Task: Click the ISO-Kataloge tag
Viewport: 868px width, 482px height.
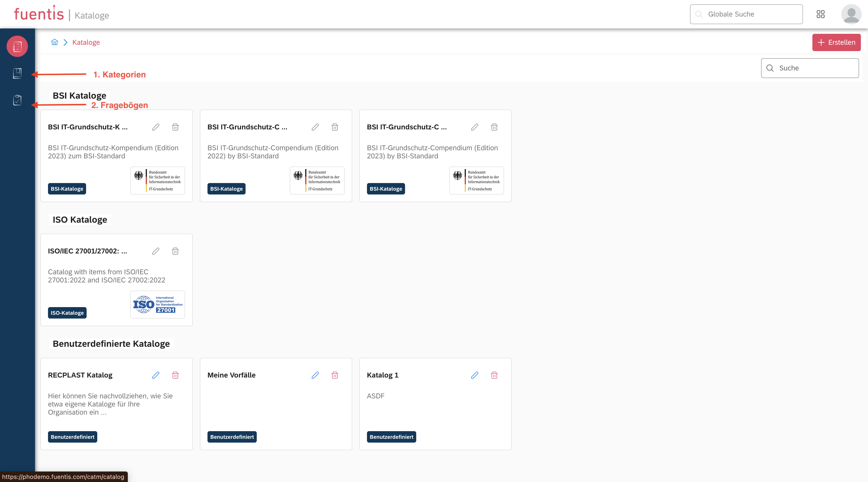Action: tap(67, 313)
